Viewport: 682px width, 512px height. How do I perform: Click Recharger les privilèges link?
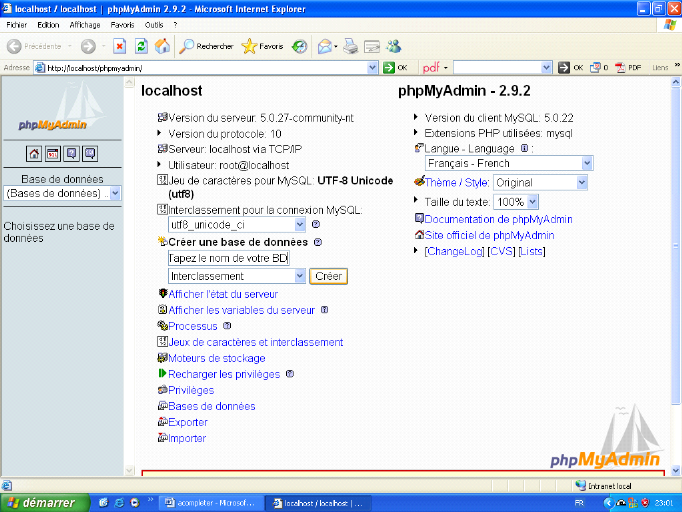pyautogui.click(x=224, y=375)
